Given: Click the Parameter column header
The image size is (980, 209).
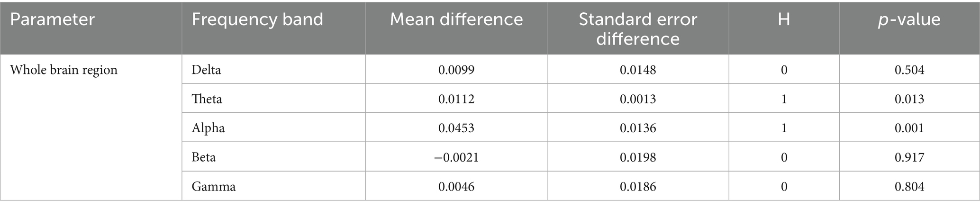Looking at the screenshot, I should click(x=52, y=19).
